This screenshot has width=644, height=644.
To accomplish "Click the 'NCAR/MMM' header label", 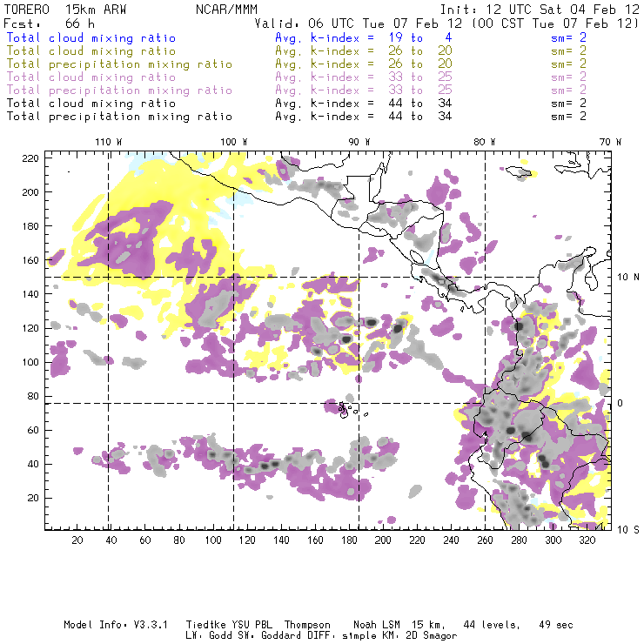I will 226,10.
